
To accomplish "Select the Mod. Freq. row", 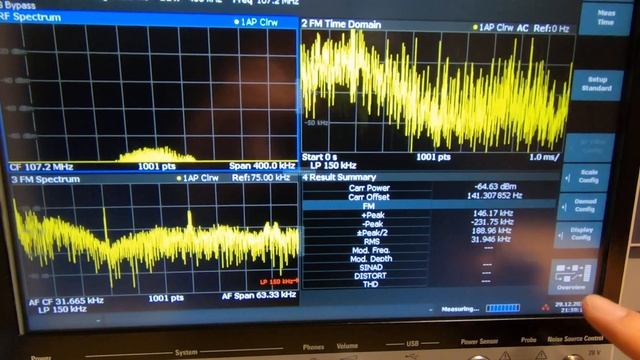I will point(427,250).
